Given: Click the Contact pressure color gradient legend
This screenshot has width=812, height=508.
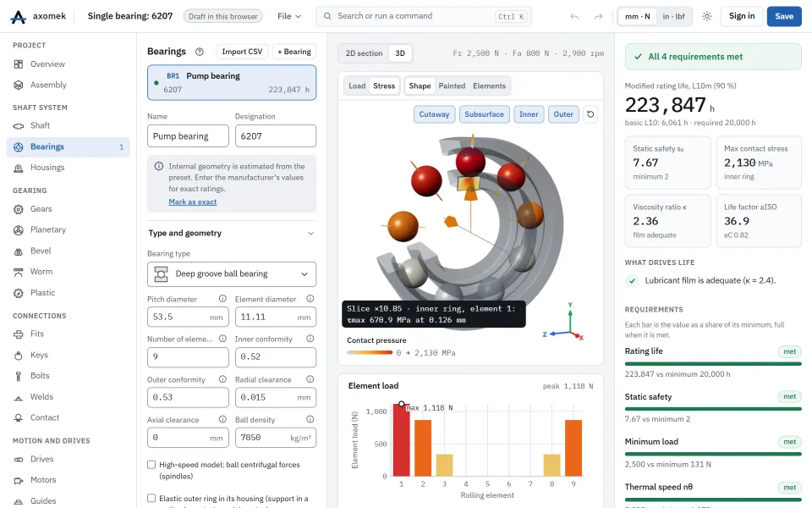Looking at the screenshot, I should coord(370,353).
